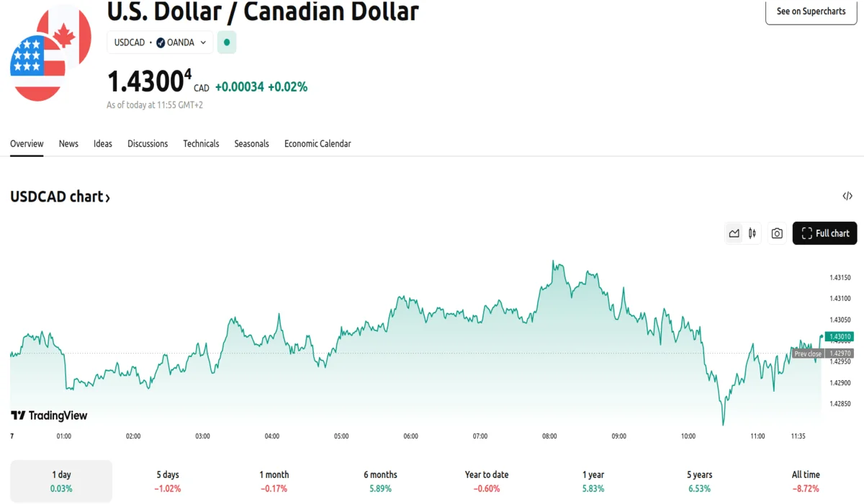Select the 6 months time range
This screenshot has height=504, width=864.
pyautogui.click(x=380, y=481)
